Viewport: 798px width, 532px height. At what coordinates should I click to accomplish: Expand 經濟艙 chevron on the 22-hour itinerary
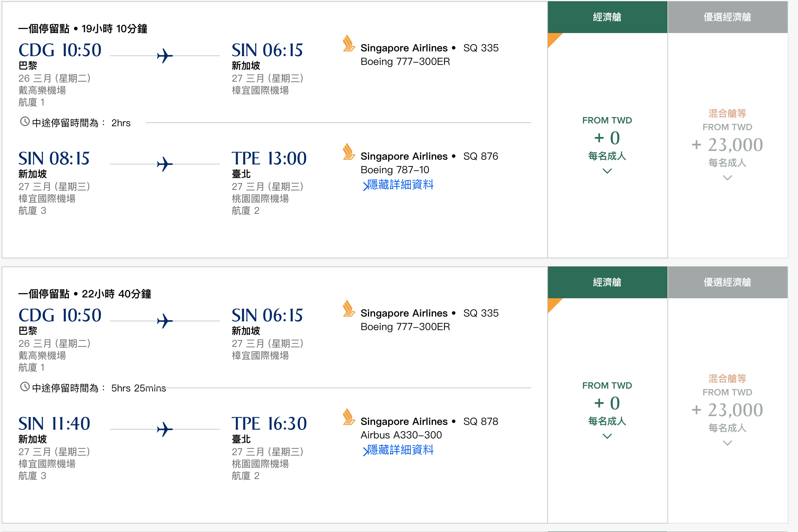click(x=607, y=436)
